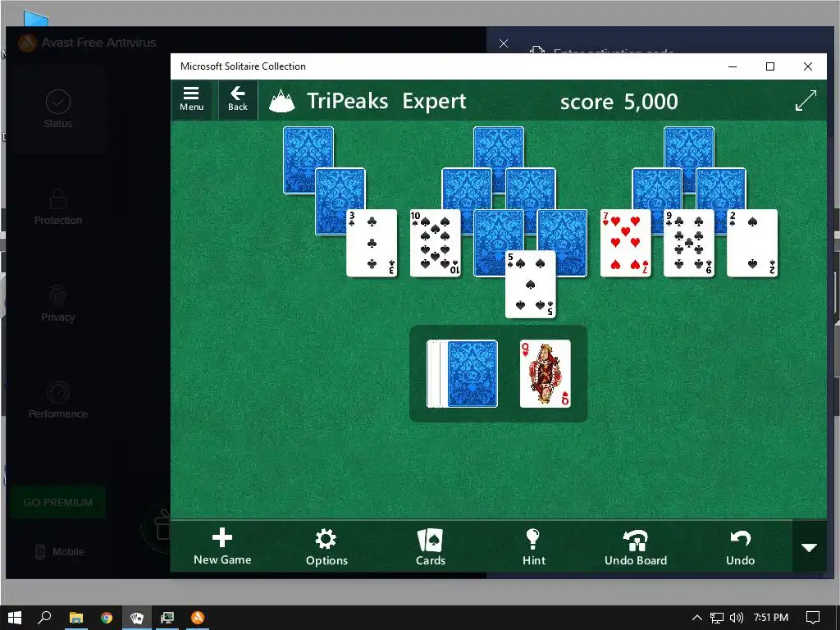Start a New Game
Screen dimensions: 840x630
click(x=222, y=546)
